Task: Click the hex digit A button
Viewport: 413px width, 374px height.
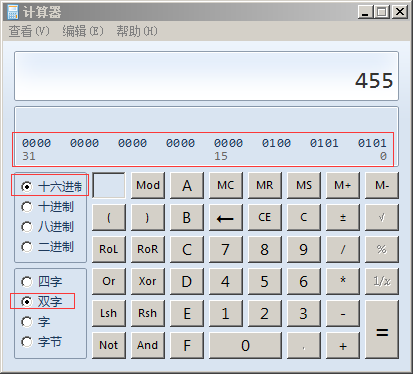Action: [x=187, y=185]
